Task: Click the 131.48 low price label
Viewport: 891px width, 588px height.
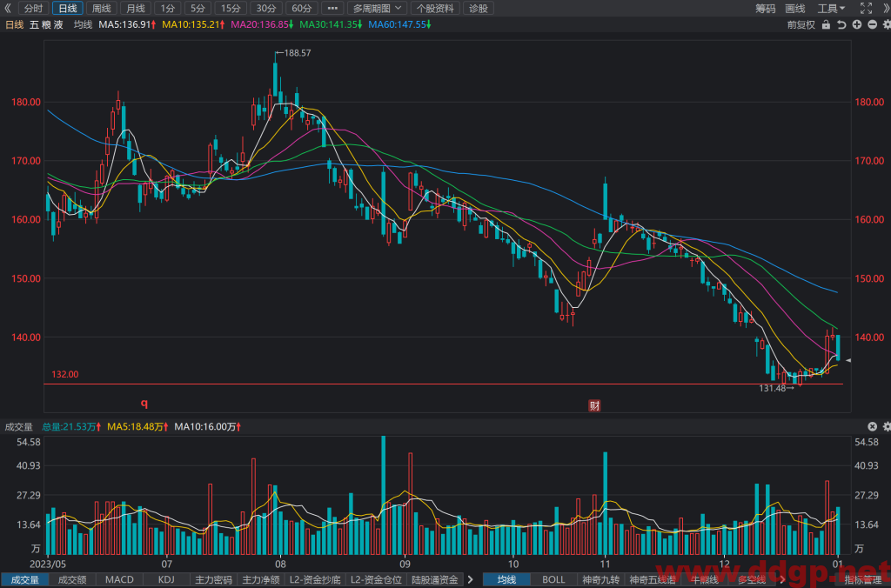Action: [773, 388]
